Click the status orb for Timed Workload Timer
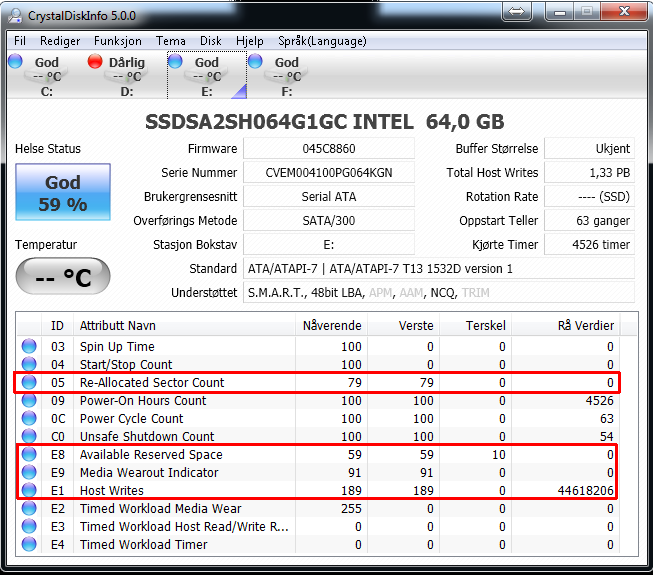653x575 pixels. 29,544
